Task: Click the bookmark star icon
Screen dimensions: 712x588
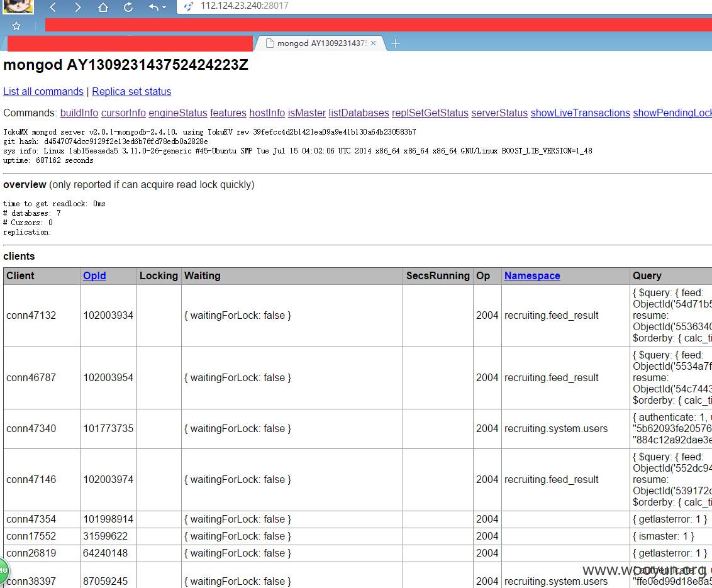Action: 16,26
